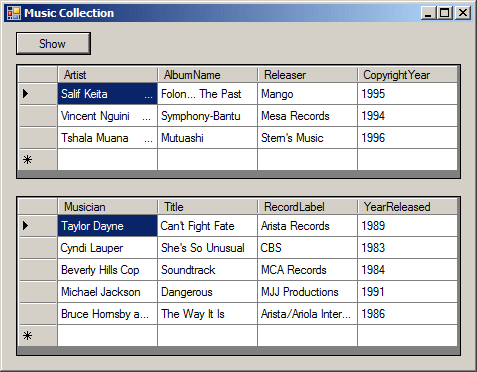This screenshot has width=477, height=372.
Task: Select the 1983 year released cell
Action: click(407, 248)
